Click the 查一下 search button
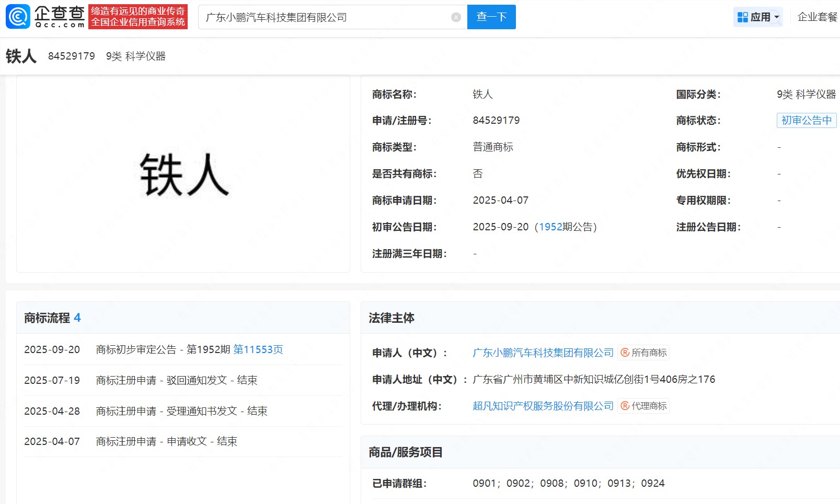The image size is (840, 504). click(x=491, y=16)
